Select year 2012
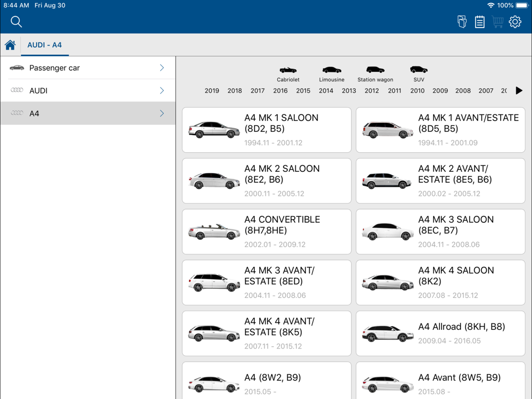The width and height of the screenshot is (532, 399). [371, 90]
